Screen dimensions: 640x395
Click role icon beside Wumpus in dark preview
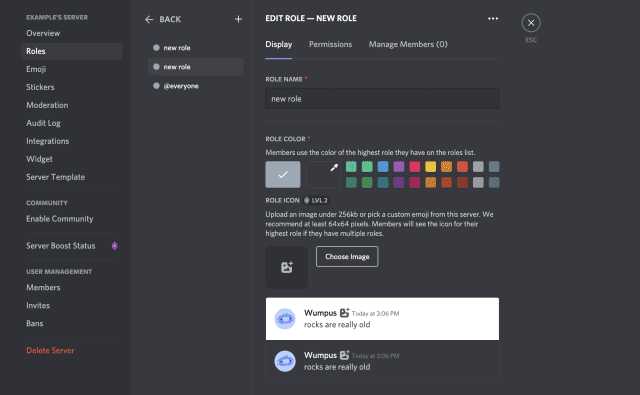pyautogui.click(x=344, y=355)
